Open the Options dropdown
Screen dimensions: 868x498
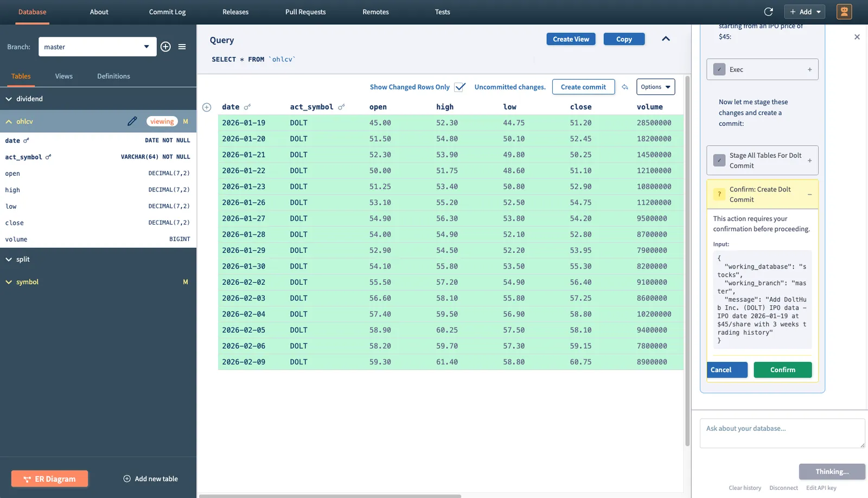pyautogui.click(x=655, y=87)
